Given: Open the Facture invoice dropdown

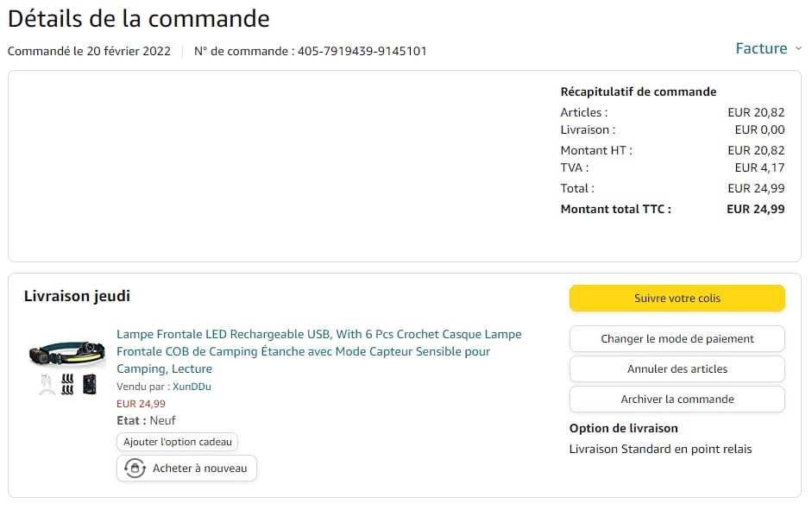Looking at the screenshot, I should coord(761,49).
